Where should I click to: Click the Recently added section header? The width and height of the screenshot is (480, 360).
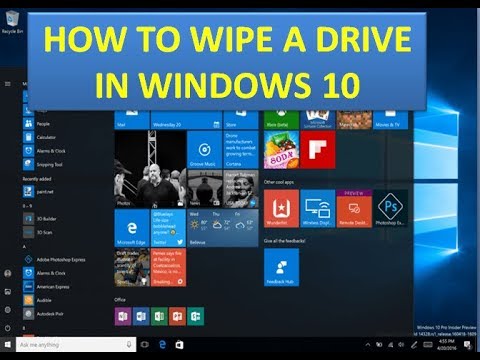tap(37, 179)
